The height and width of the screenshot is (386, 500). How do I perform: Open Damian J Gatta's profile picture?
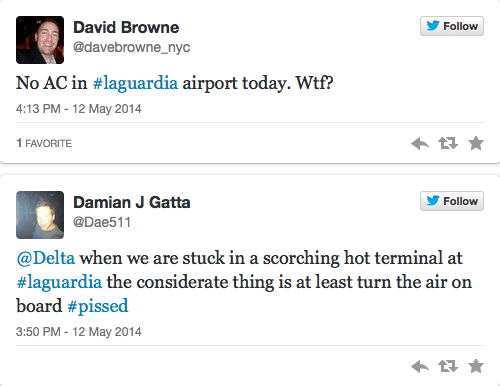tap(40, 215)
